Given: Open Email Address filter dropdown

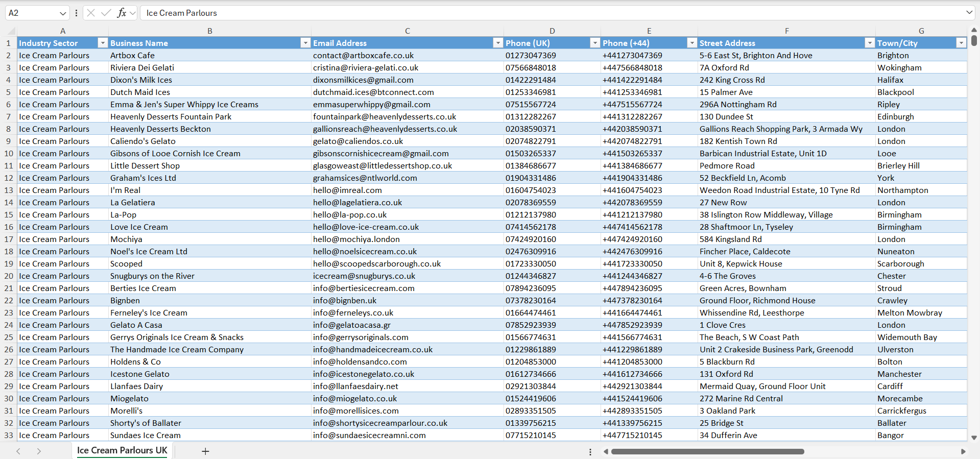Looking at the screenshot, I should (498, 43).
